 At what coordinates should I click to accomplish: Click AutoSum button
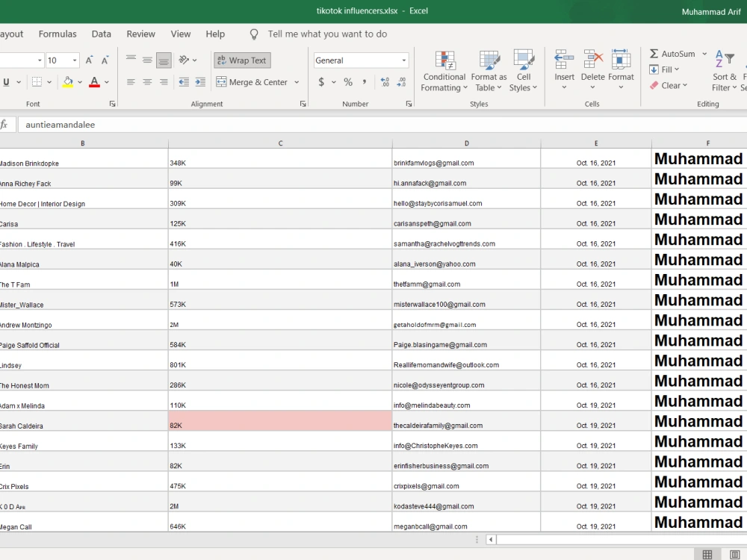673,54
